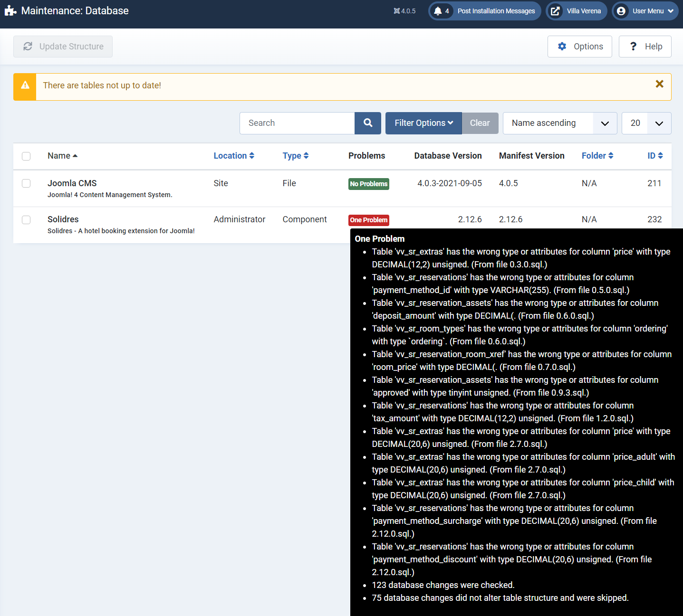This screenshot has height=616, width=683.
Task: Sort table by Location column
Action: (x=233, y=156)
